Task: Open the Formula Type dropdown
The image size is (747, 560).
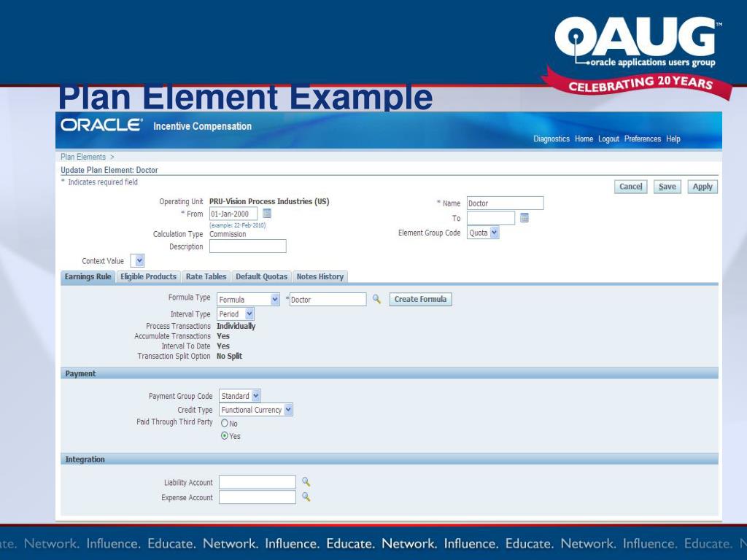Action: point(248,299)
